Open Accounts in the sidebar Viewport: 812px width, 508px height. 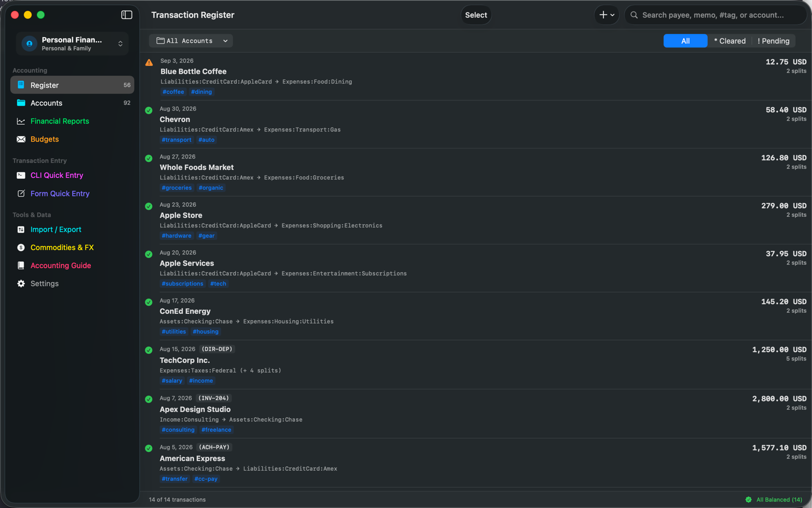pyautogui.click(x=72, y=103)
